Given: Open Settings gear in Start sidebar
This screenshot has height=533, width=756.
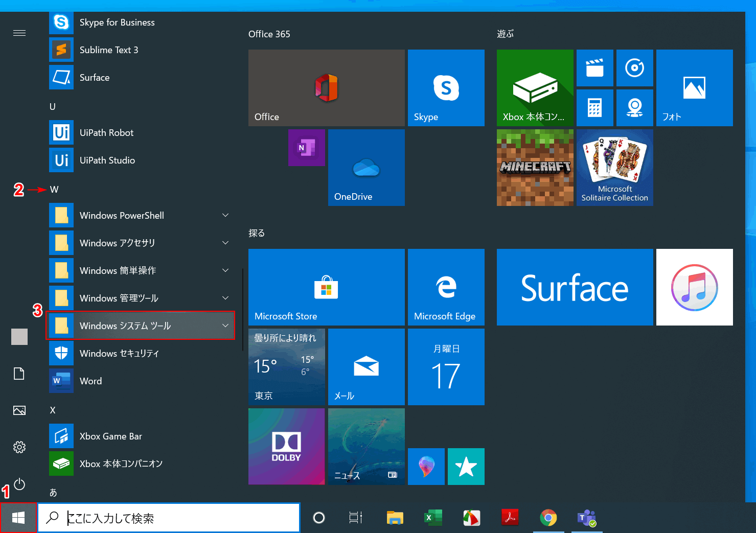Looking at the screenshot, I should click(19, 447).
